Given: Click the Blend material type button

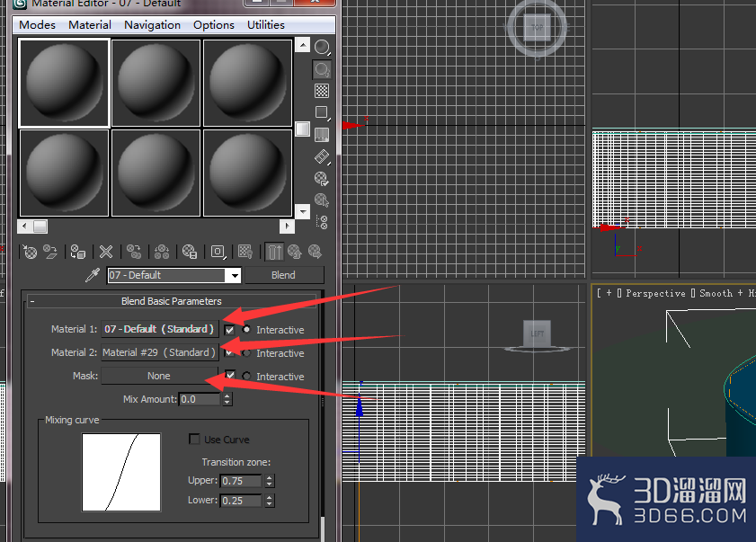Looking at the screenshot, I should click(284, 275).
